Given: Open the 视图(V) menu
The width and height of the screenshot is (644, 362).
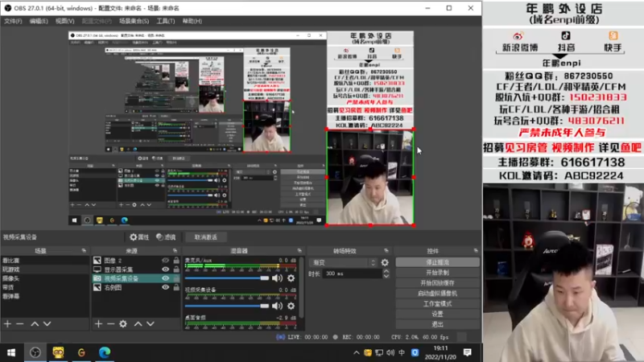Looking at the screenshot, I should click(x=65, y=21).
